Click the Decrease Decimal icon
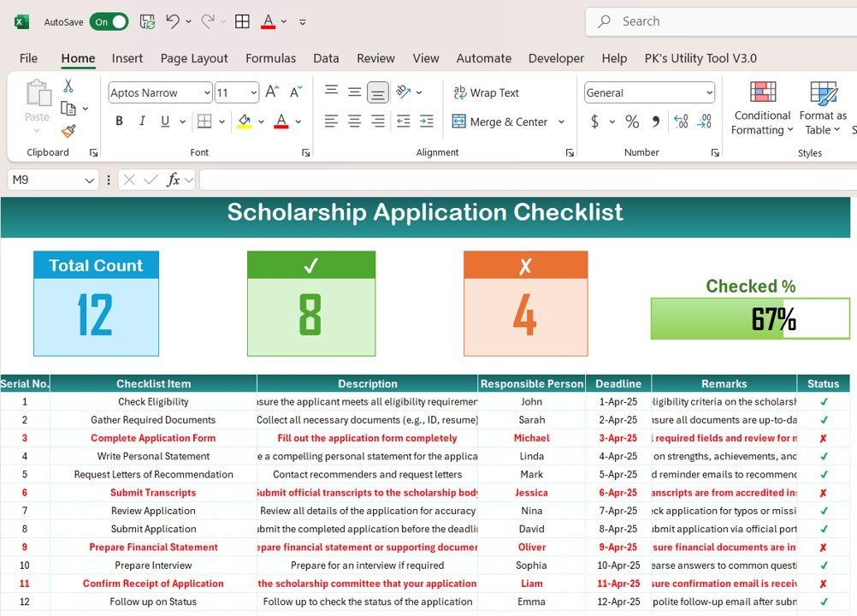 705,121
